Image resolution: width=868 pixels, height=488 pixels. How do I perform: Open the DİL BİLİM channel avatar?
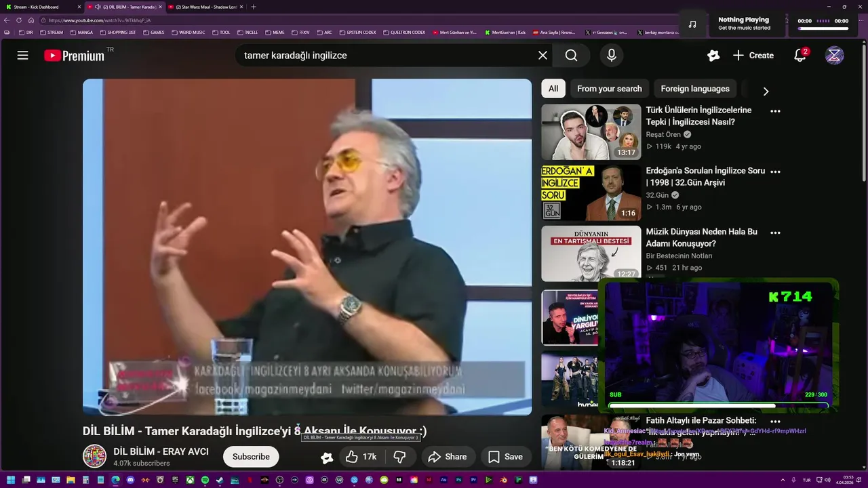(94, 456)
